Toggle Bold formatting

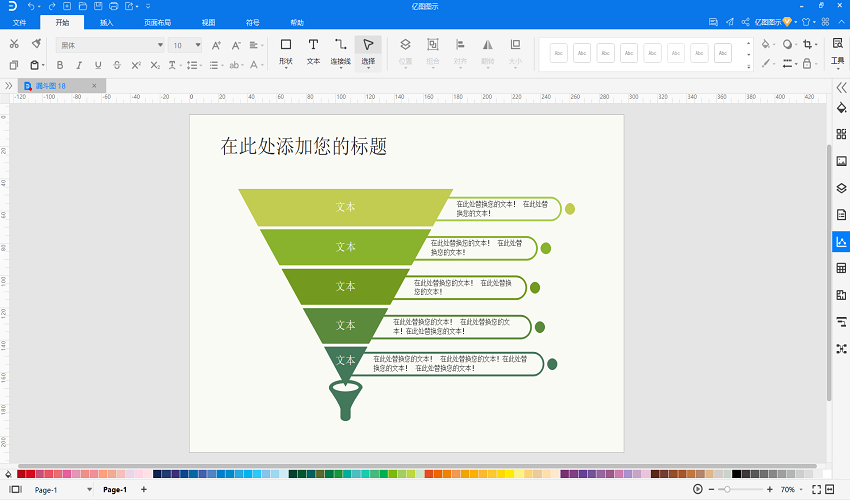tap(60, 65)
